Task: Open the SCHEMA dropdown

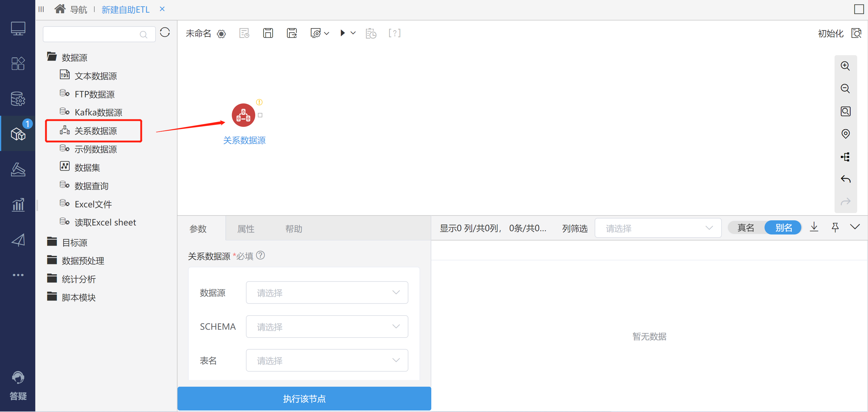Action: pos(327,326)
